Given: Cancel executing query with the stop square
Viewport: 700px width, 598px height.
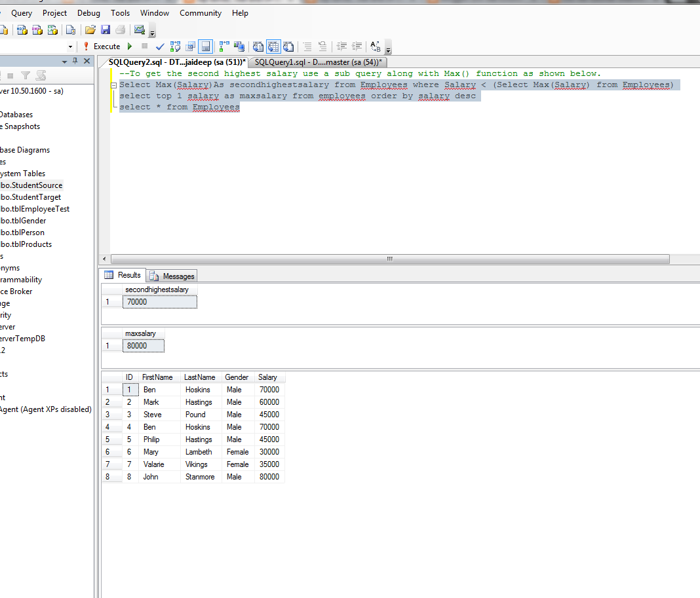Looking at the screenshot, I should tap(144, 46).
